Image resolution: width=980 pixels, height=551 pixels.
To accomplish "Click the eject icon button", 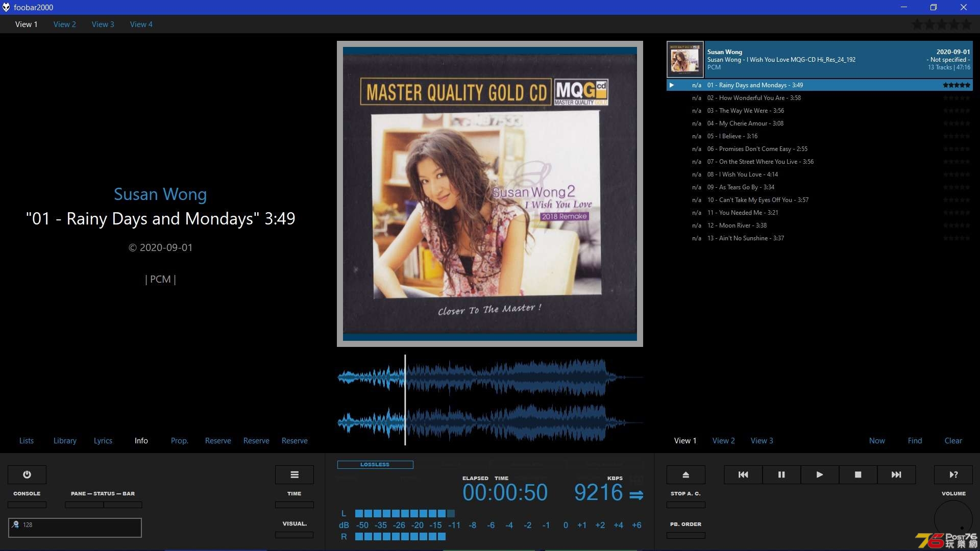I will [686, 474].
